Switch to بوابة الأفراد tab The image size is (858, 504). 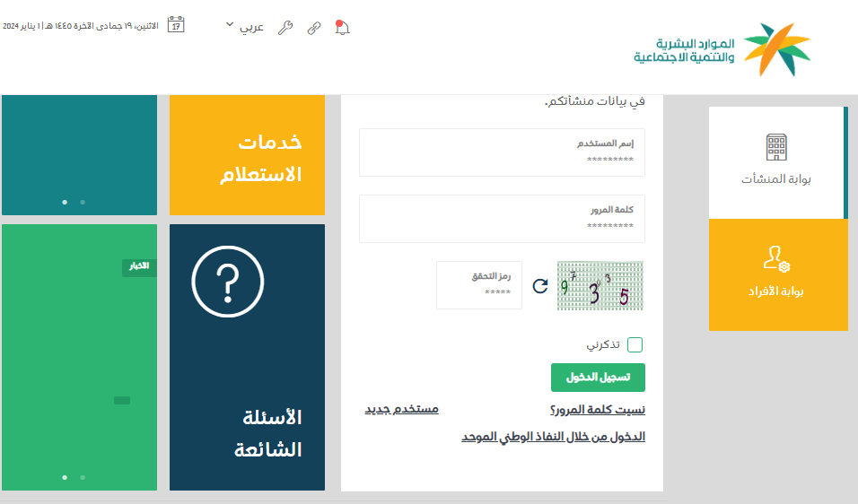tap(777, 274)
